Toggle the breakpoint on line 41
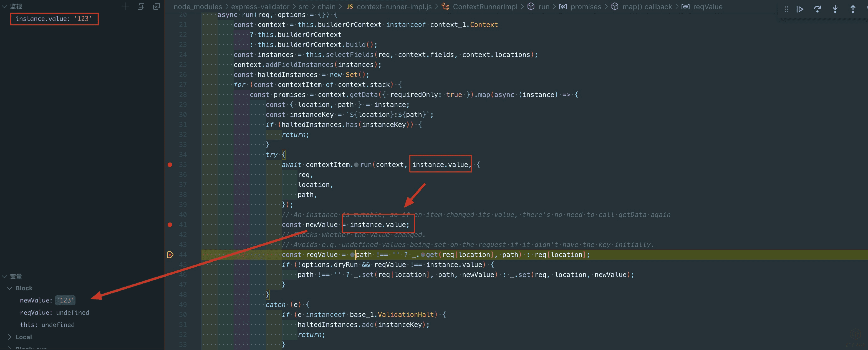868x350 pixels. click(170, 224)
